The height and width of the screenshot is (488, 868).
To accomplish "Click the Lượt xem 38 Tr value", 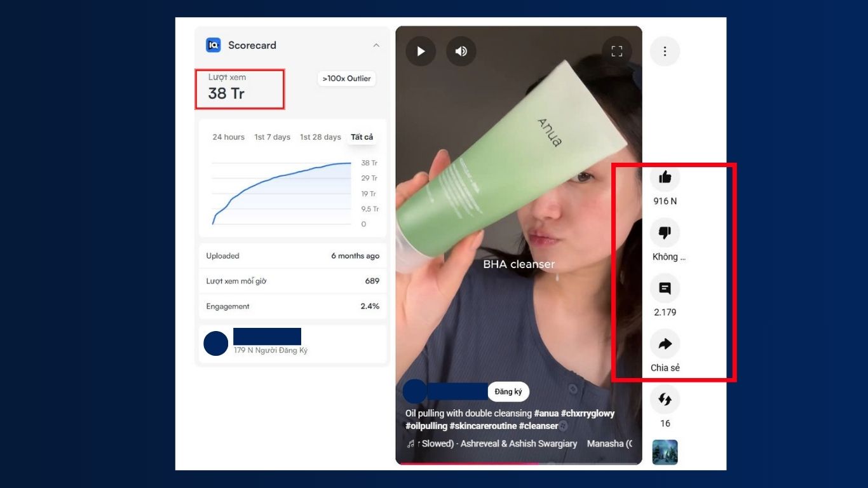I will [227, 93].
